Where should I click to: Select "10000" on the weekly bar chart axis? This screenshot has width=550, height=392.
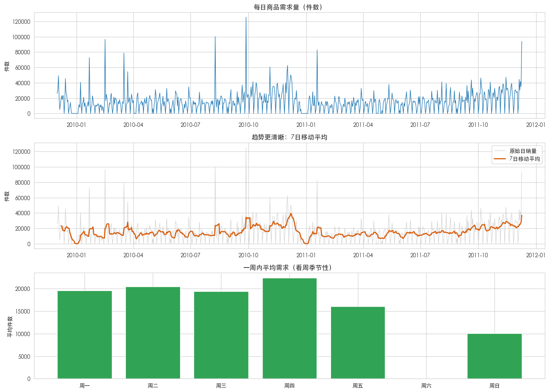(x=23, y=334)
